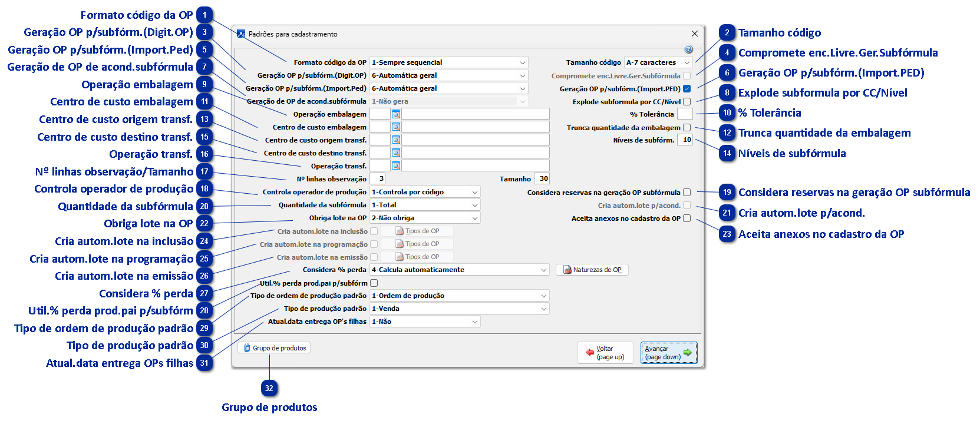Viewport: 980px width, 424px height.
Task: Click Centro de custo origem transf. code field
Action: coord(380,140)
